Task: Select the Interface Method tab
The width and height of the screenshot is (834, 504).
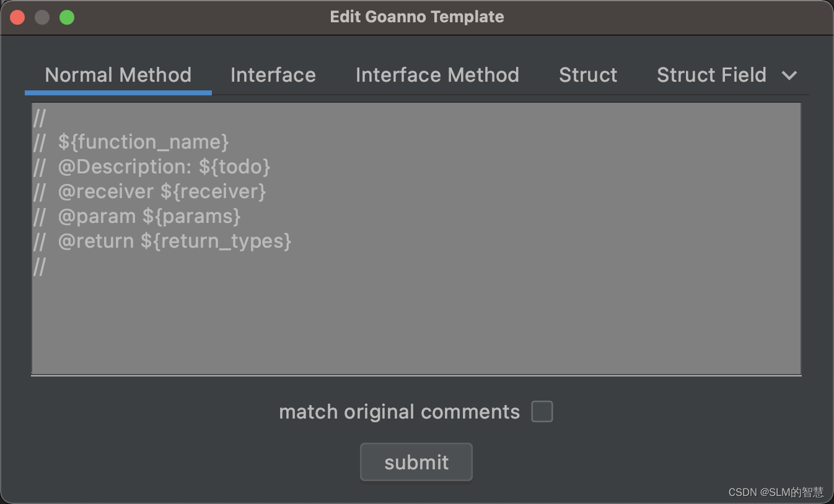Action: click(x=437, y=76)
